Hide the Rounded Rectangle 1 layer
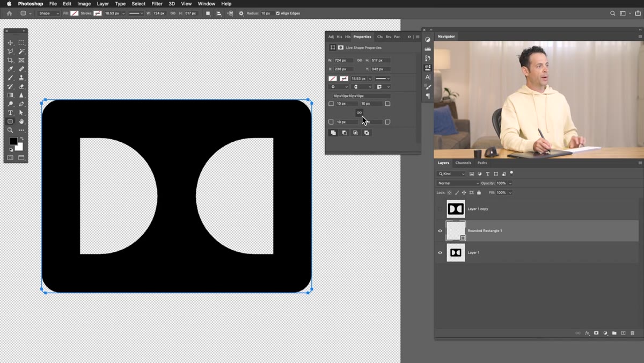The image size is (644, 363). coord(440,231)
